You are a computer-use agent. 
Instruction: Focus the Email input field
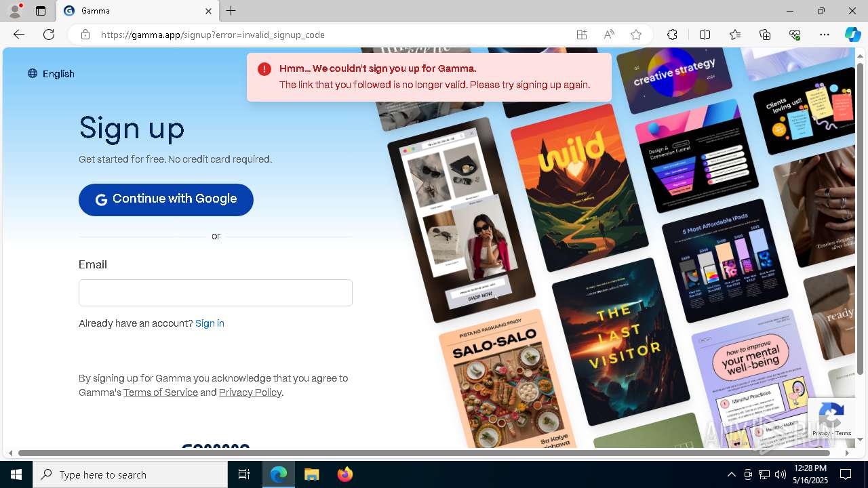pos(216,293)
